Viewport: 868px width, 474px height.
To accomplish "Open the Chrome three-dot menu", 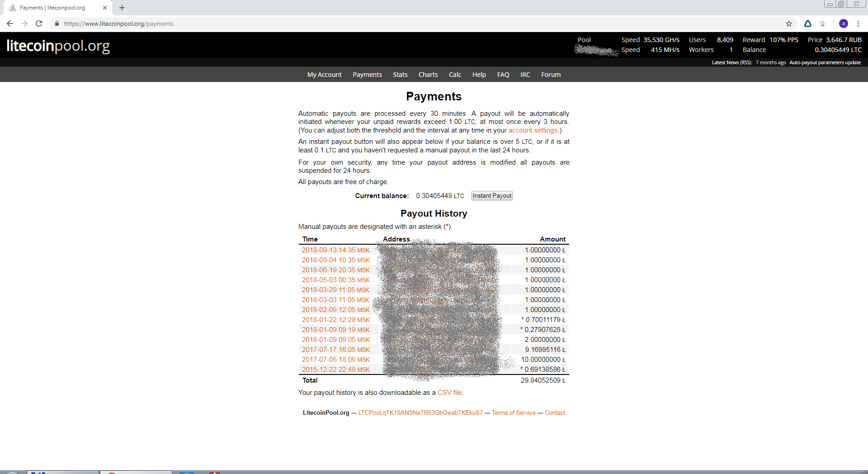I will click(858, 24).
